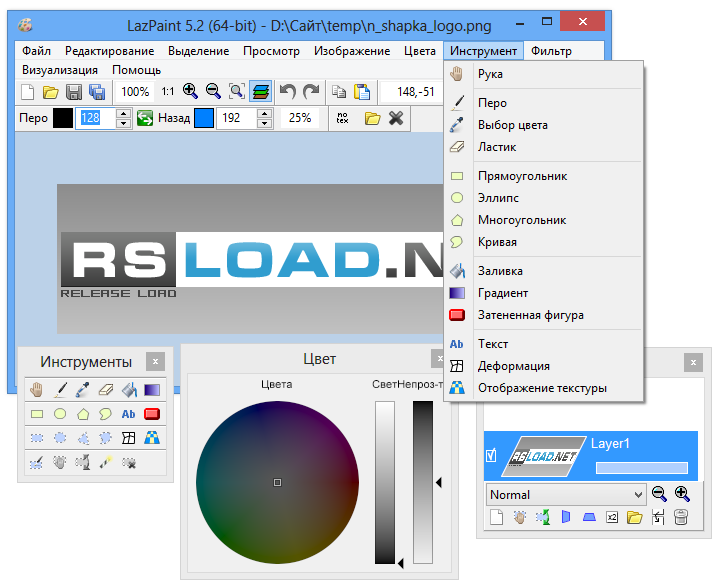Close the layers panel
Viewport: 727px width, 587px height.
pyautogui.click(x=693, y=363)
